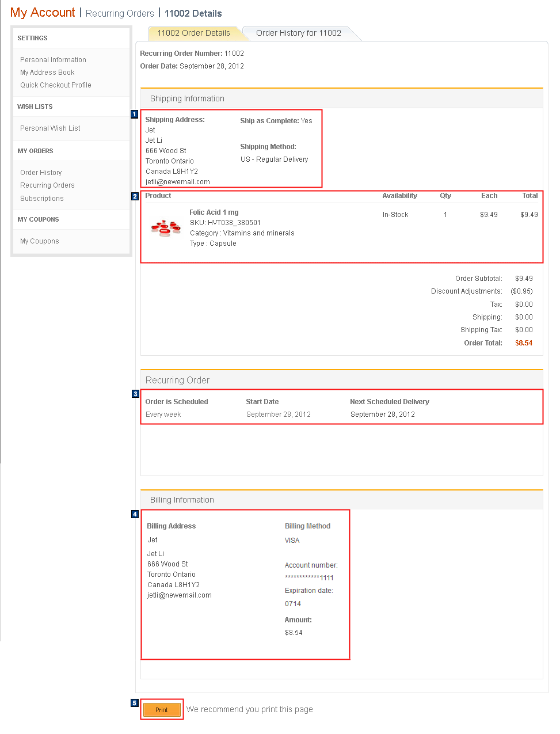
Task: Click numbered callout 3 beside Order is Scheduled
Action: pos(135,394)
